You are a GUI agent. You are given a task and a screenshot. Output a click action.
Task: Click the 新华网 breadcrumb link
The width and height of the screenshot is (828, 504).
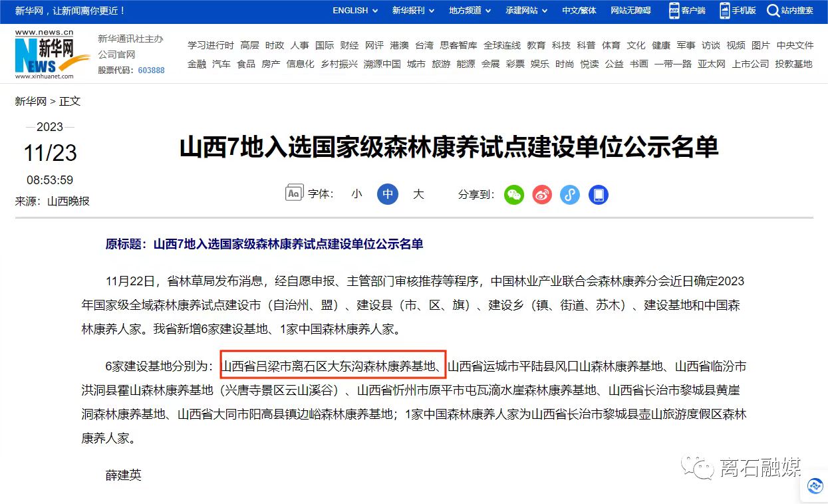click(x=31, y=101)
